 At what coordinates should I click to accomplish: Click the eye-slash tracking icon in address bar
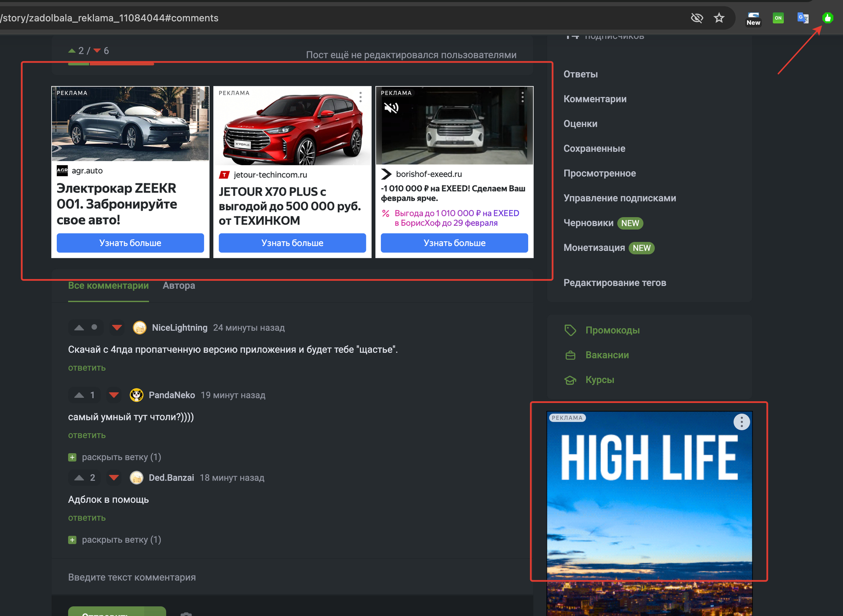tap(696, 18)
